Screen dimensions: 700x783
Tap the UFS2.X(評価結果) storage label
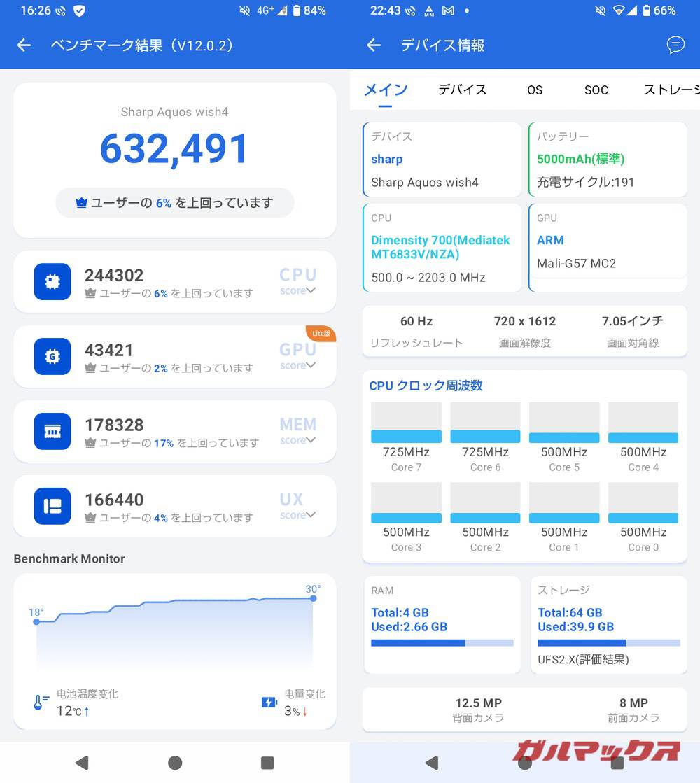pos(583,660)
